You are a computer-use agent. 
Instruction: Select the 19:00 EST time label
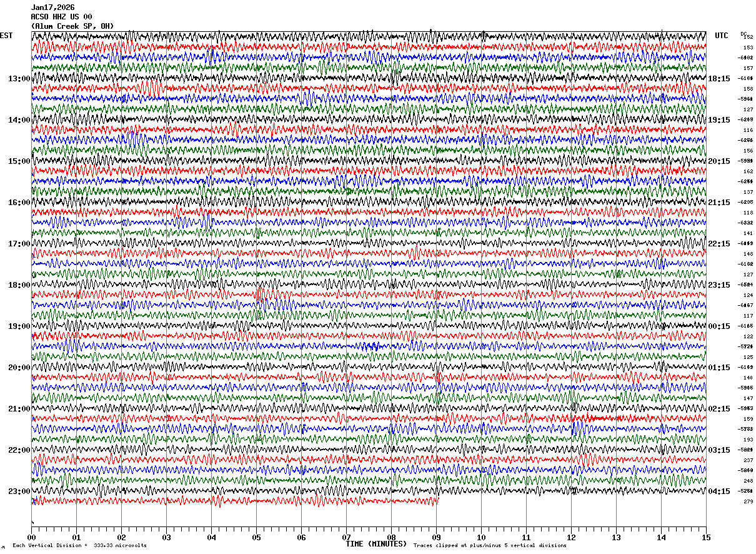[19, 326]
